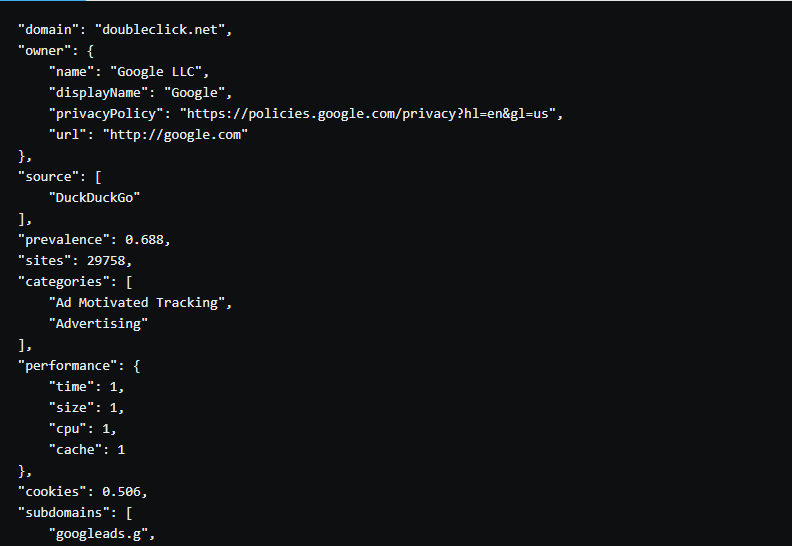The width and height of the screenshot is (792, 546).
Task: Click the cookies value 0.506
Action: (121, 491)
